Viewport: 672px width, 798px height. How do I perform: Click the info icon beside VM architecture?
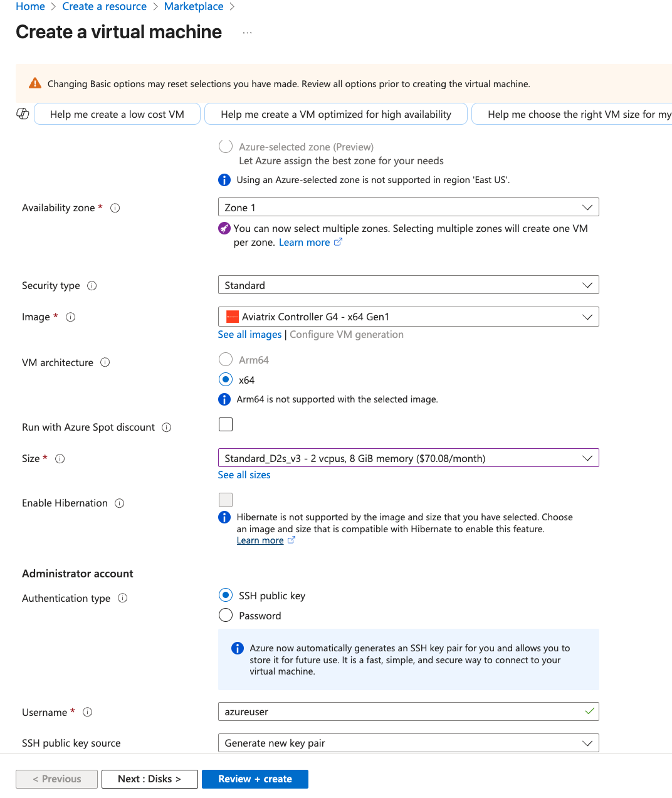pos(105,362)
